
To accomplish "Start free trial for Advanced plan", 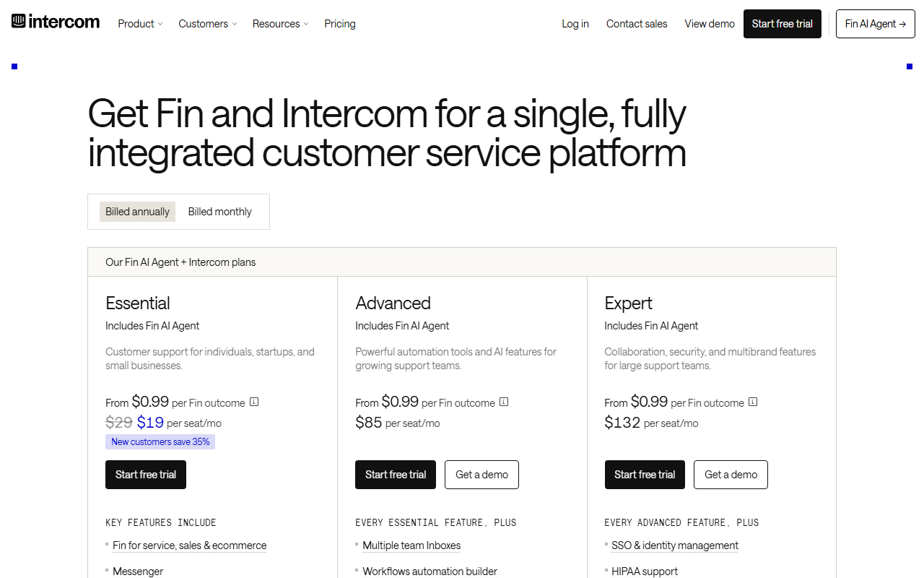I will [x=396, y=475].
